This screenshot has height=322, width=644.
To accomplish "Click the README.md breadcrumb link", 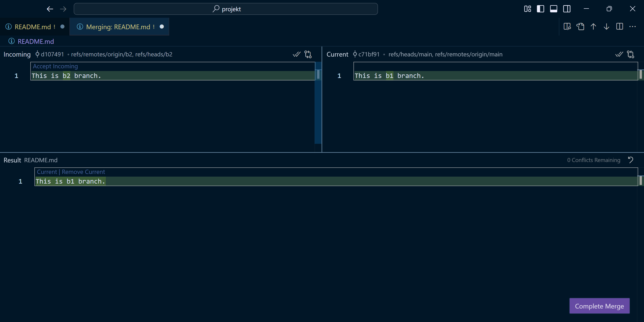I will pos(35,41).
